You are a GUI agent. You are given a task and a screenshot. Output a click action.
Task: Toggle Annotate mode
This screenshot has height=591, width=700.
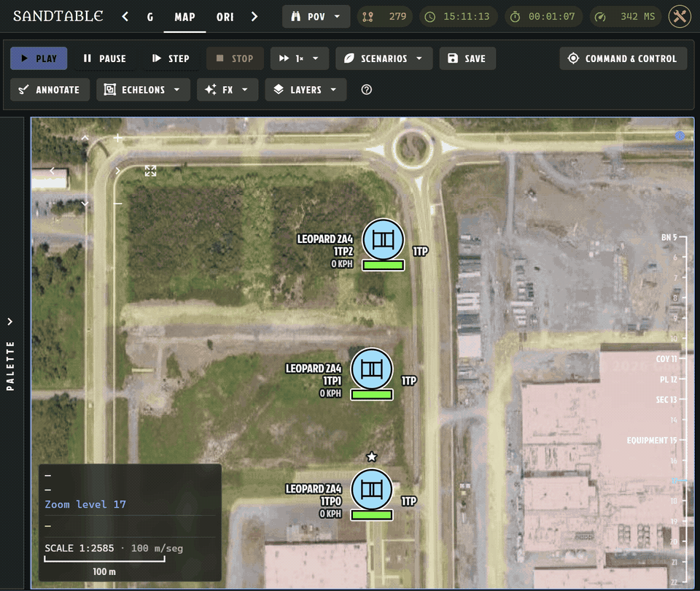[x=50, y=90]
